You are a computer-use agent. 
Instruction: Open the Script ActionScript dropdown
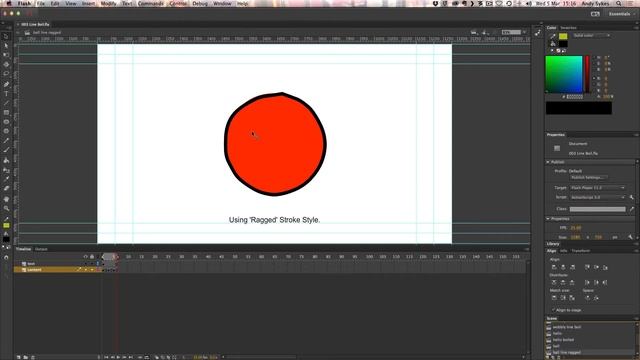[598, 197]
